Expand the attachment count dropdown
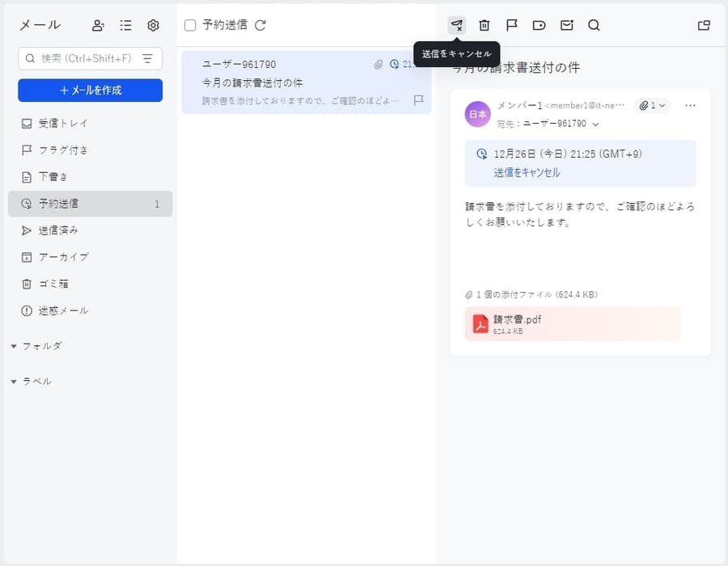The width and height of the screenshot is (728, 566). tap(653, 105)
